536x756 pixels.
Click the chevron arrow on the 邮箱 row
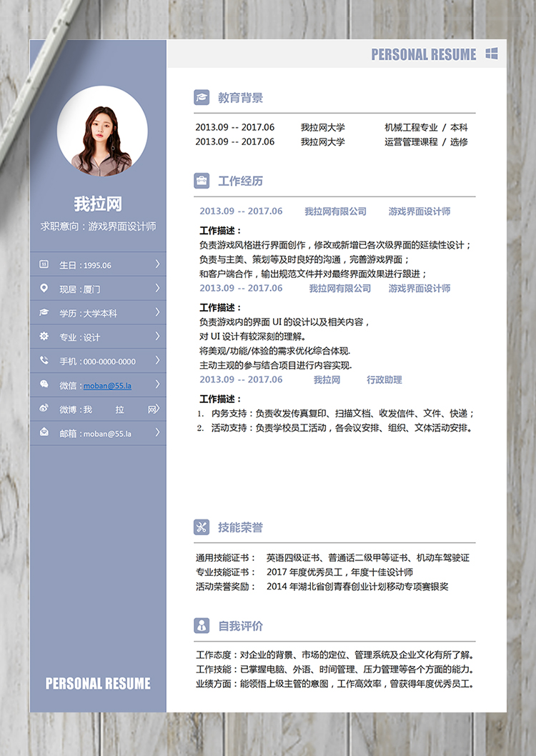coord(157,432)
